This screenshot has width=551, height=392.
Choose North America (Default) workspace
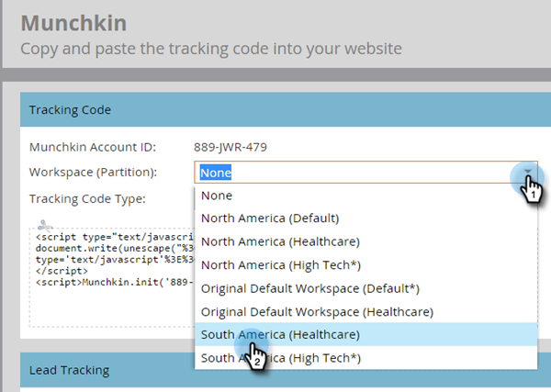pos(365,218)
